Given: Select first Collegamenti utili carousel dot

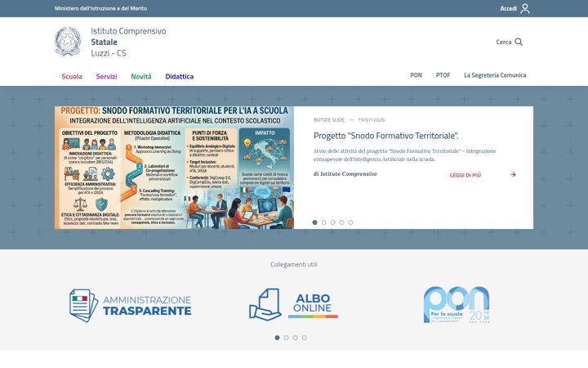Looking at the screenshot, I should pyautogui.click(x=277, y=338).
